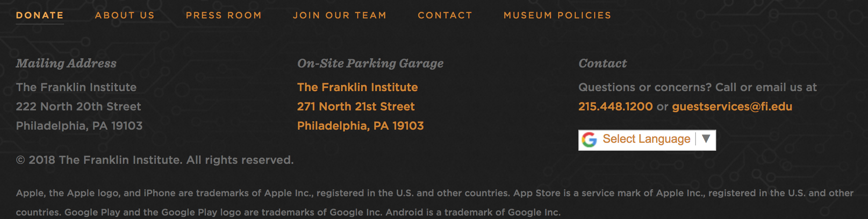Go to the About Us page

click(x=125, y=15)
